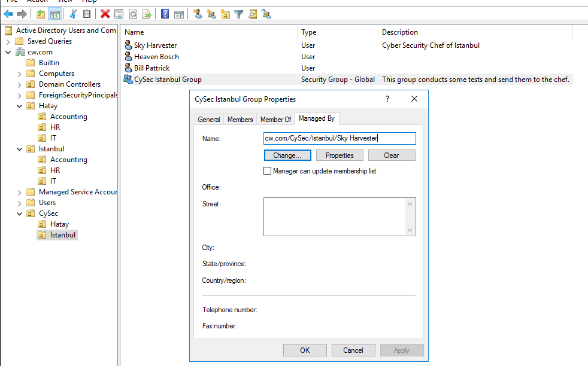588x366 pixels.
Task: Click the Create New User toolbar icon
Action: pos(197,14)
